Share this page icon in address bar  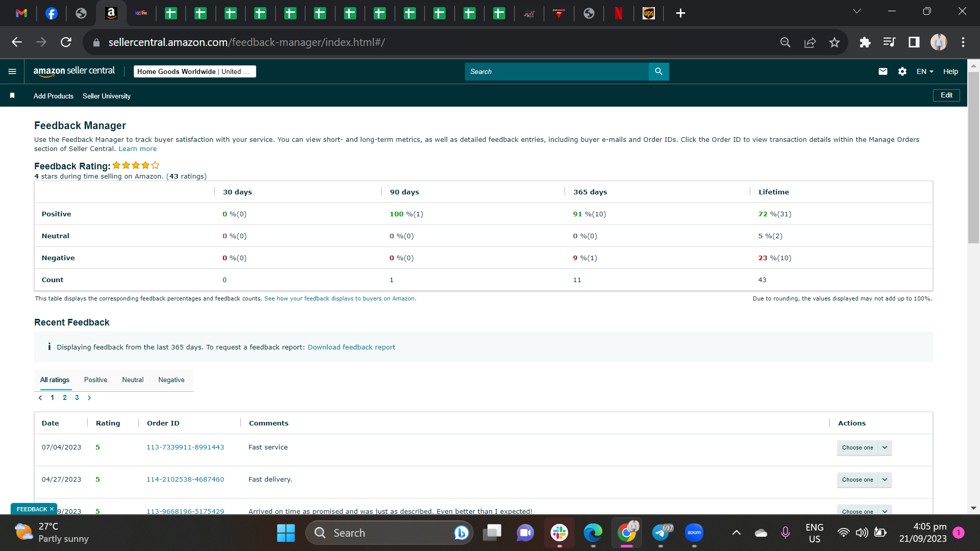[810, 42]
